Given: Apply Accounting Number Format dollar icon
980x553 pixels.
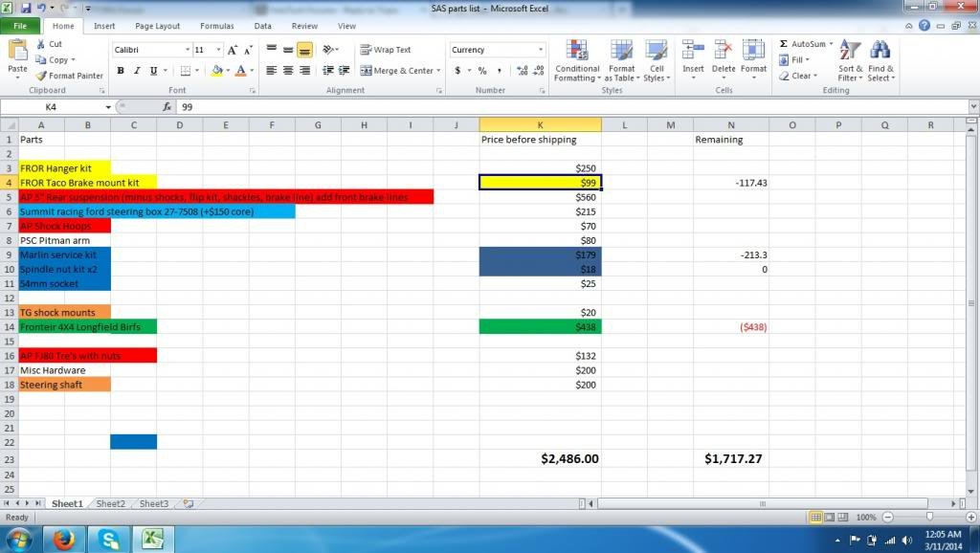Looking at the screenshot, I should 458,71.
